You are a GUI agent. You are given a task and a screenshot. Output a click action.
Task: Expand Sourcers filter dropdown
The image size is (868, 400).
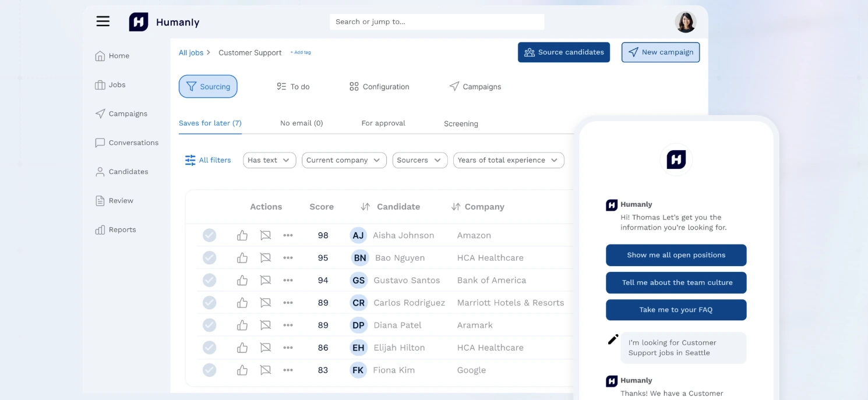pyautogui.click(x=420, y=160)
